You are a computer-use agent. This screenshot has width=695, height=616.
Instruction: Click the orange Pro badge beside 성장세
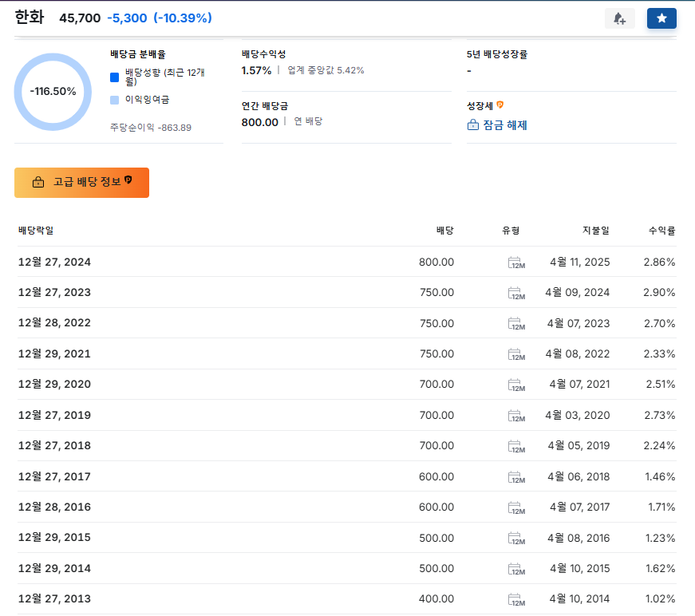tap(500, 105)
